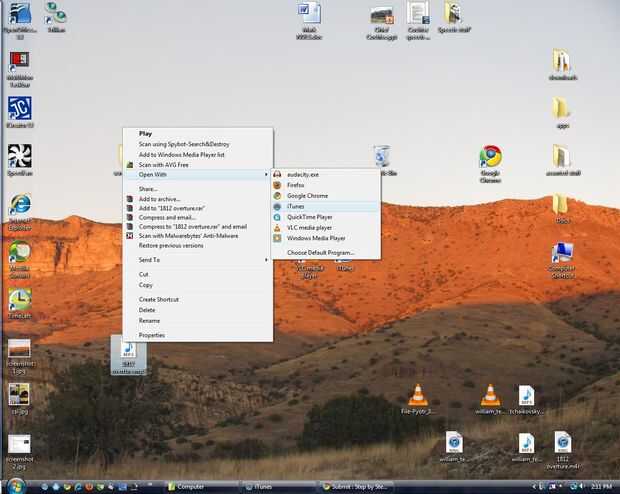Choose Compress to "1812 overture.rar" and email
This screenshot has height=494, width=620.
(198, 227)
